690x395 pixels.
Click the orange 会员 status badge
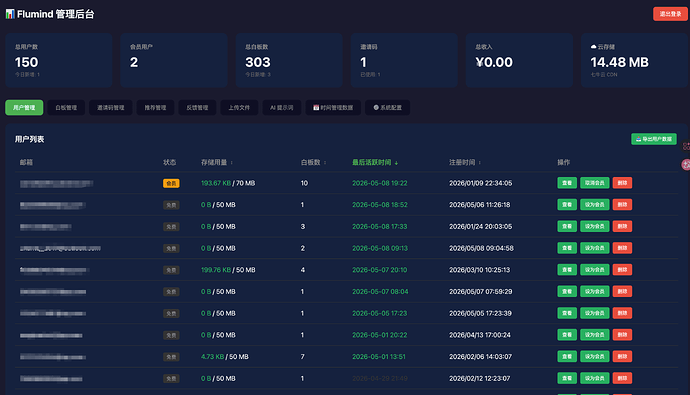171,183
